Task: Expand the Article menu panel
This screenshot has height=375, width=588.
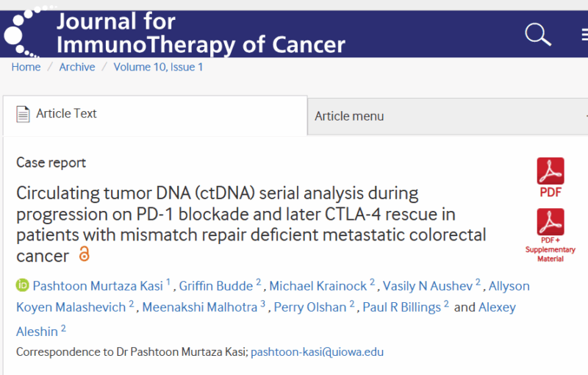Action: click(448, 116)
